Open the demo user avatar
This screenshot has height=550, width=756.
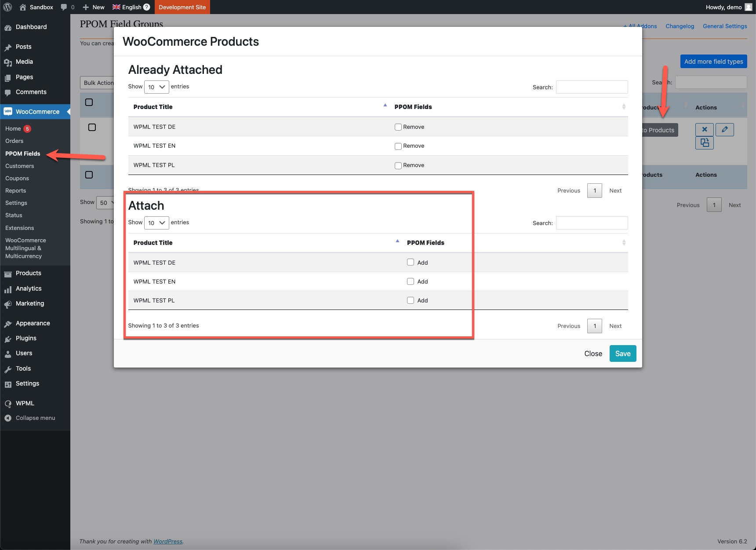pyautogui.click(x=749, y=7)
